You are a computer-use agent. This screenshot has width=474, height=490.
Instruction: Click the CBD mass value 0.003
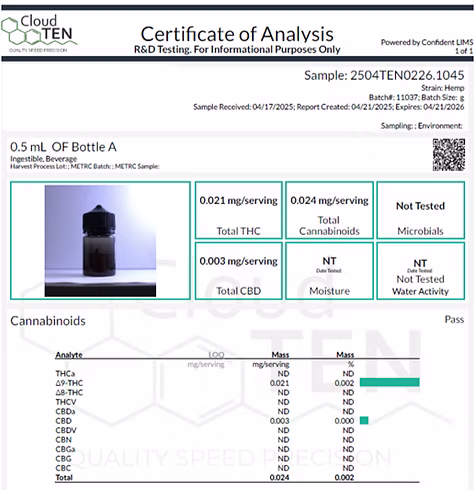coord(280,421)
